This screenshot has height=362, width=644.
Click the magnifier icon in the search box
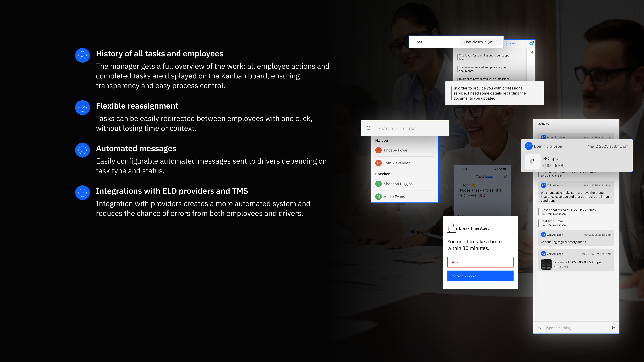[369, 128]
